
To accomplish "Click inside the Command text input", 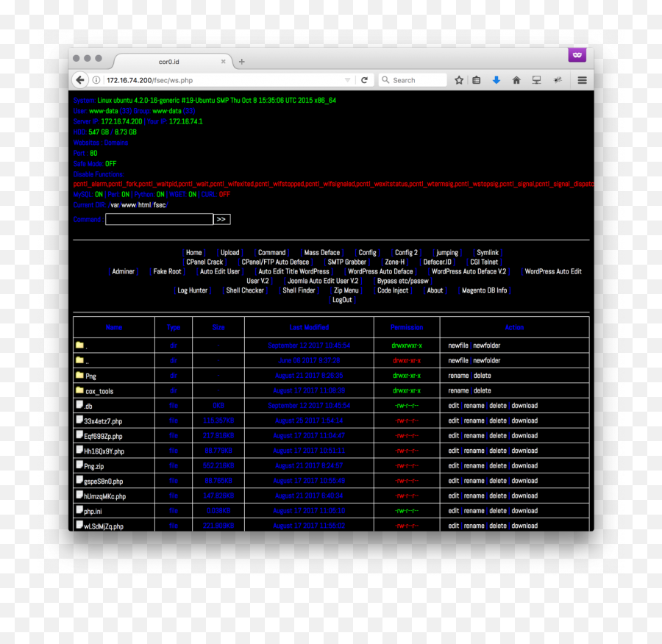I will coord(159,219).
